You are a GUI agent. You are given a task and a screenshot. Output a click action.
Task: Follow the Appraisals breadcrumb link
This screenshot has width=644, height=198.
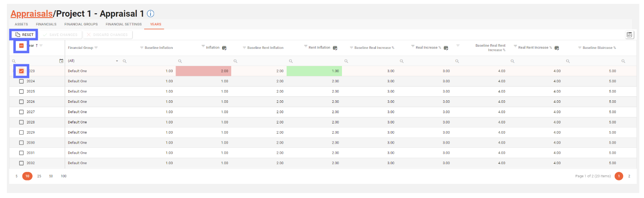31,14
